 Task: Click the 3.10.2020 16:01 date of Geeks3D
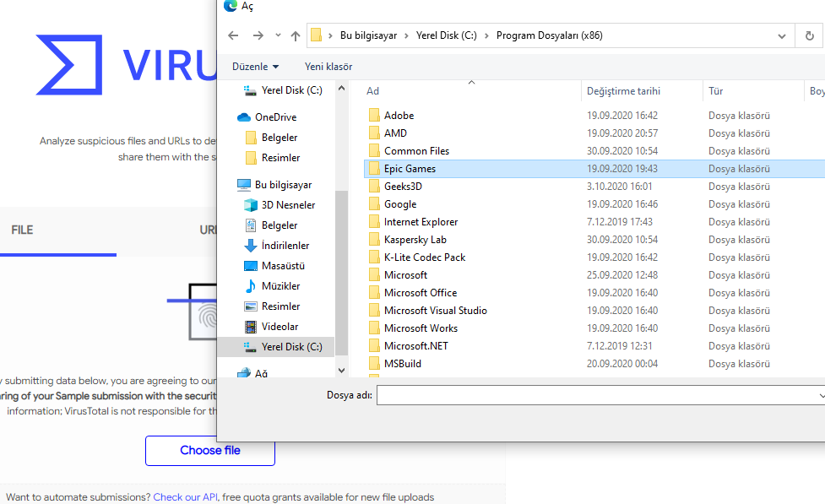(619, 187)
